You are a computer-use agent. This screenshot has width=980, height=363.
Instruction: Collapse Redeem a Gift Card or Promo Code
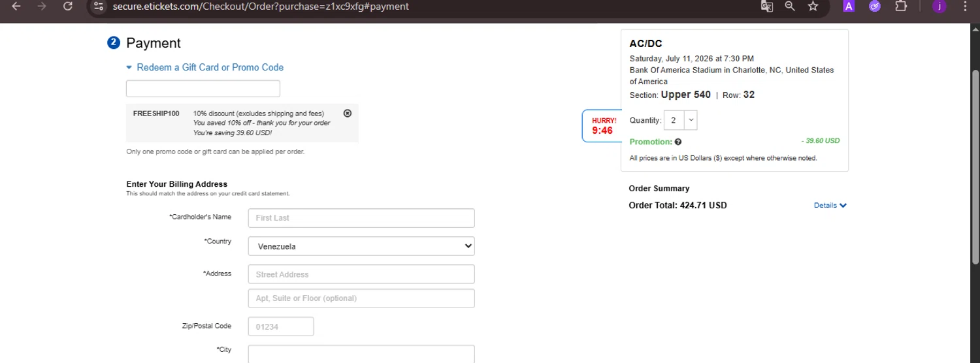click(x=205, y=67)
